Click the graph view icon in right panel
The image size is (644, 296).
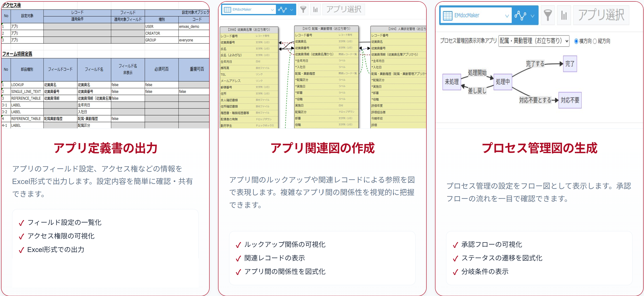click(520, 15)
